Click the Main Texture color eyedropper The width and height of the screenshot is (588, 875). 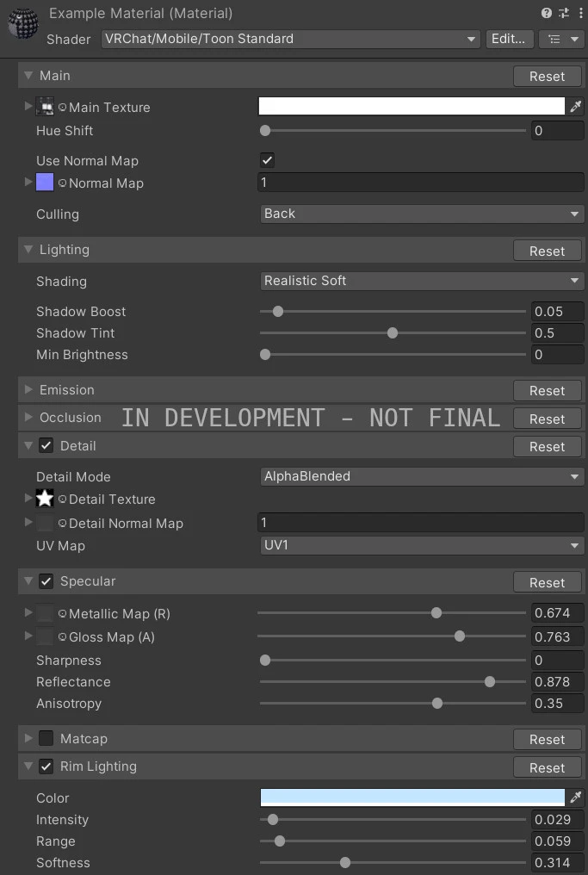(x=576, y=106)
